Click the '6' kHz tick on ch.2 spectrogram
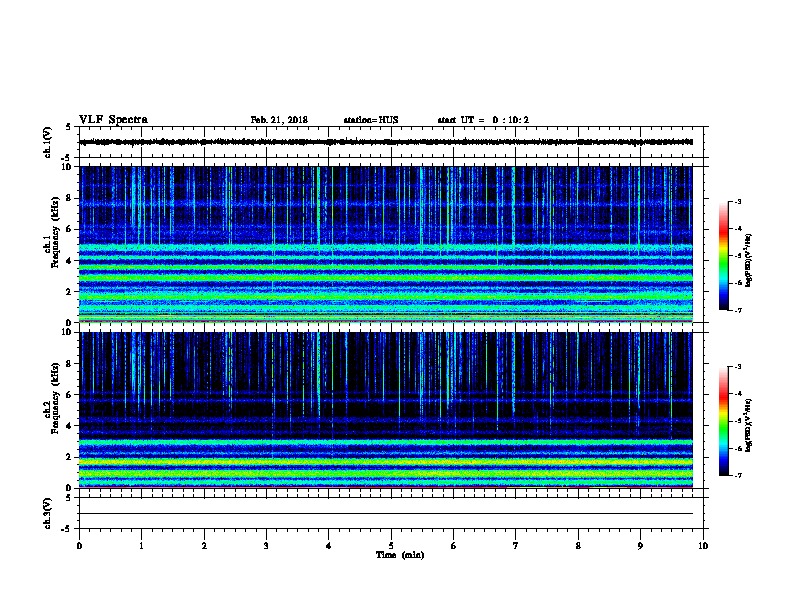This screenshot has height=612, width=792. [69, 395]
